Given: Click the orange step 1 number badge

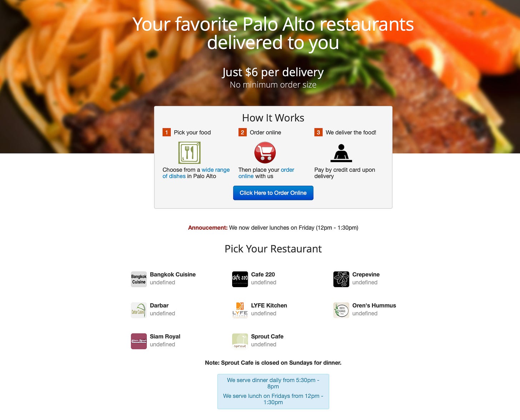Looking at the screenshot, I should click(x=166, y=132).
